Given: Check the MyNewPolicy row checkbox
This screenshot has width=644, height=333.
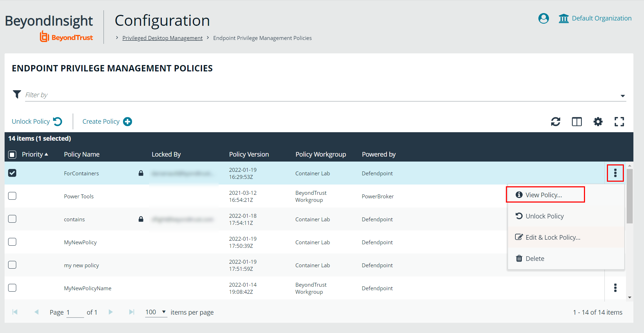Looking at the screenshot, I should [x=12, y=242].
